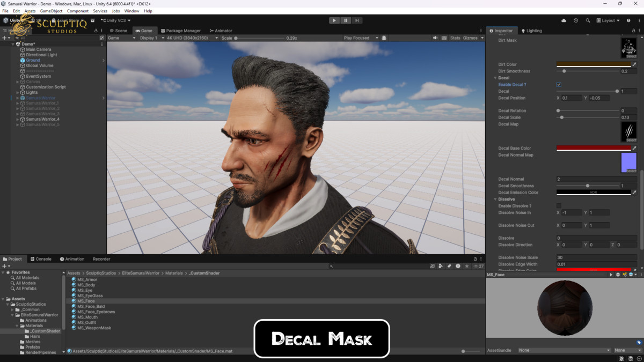Screen dimensions: 644x362
Task: Adjust the Game view Scale slider
Action: (259, 38)
